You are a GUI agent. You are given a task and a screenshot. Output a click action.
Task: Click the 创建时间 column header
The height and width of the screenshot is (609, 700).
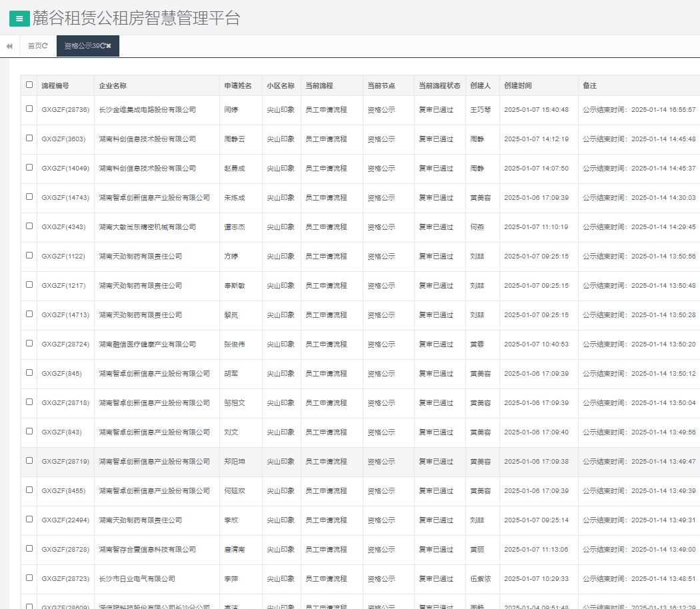518,86
